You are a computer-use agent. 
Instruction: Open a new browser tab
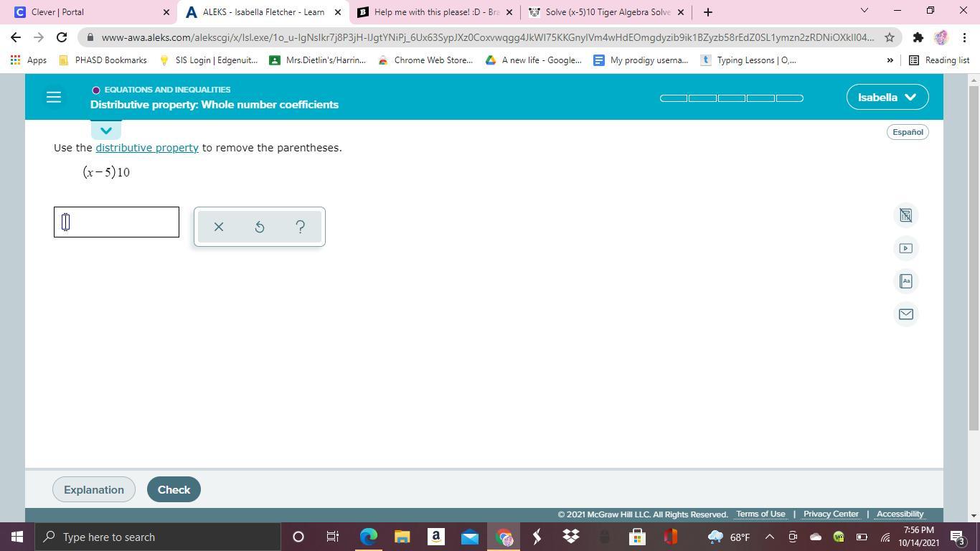click(708, 11)
